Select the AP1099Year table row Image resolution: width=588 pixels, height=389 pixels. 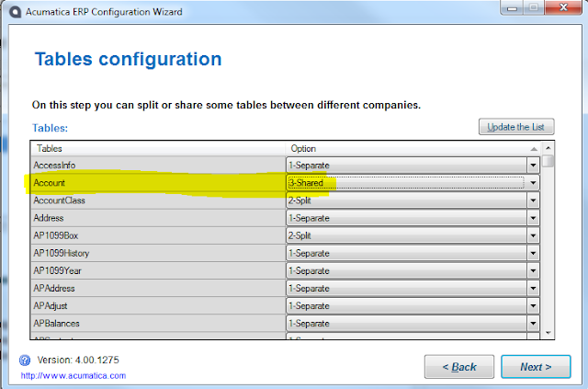coord(158,270)
